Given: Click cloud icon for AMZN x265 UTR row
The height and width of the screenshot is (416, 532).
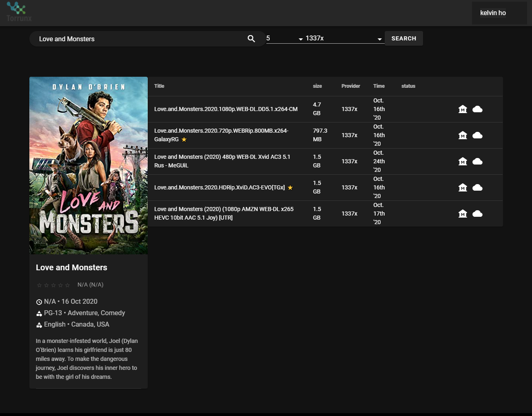Looking at the screenshot, I should coord(477,214).
